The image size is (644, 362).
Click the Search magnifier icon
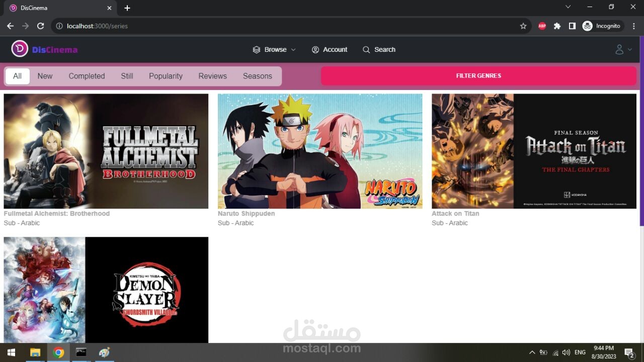366,49
